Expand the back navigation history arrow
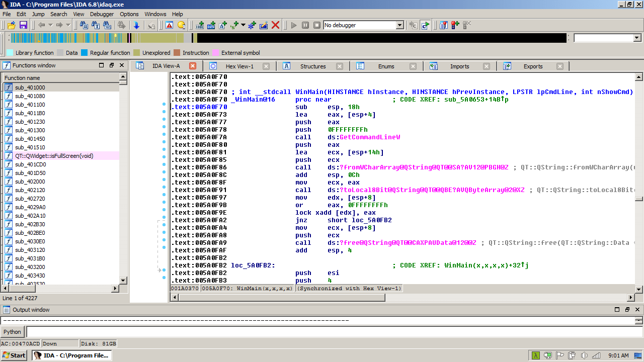644x362 pixels. tap(50, 25)
